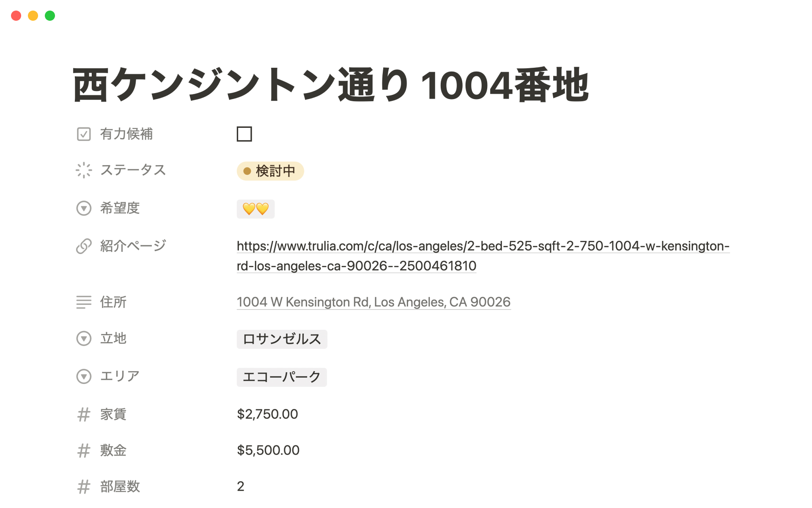
Task: Click the エリア property label
Action: pos(120,376)
